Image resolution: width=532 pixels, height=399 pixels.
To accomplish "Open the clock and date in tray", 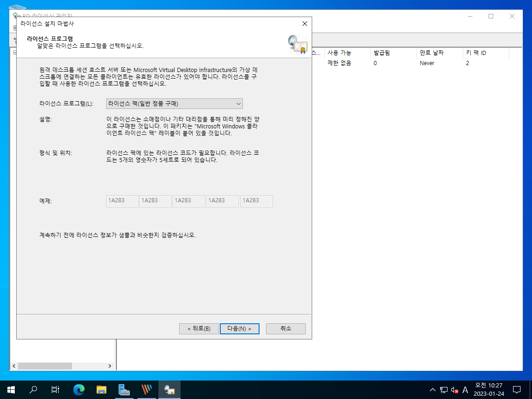I will tap(489, 389).
